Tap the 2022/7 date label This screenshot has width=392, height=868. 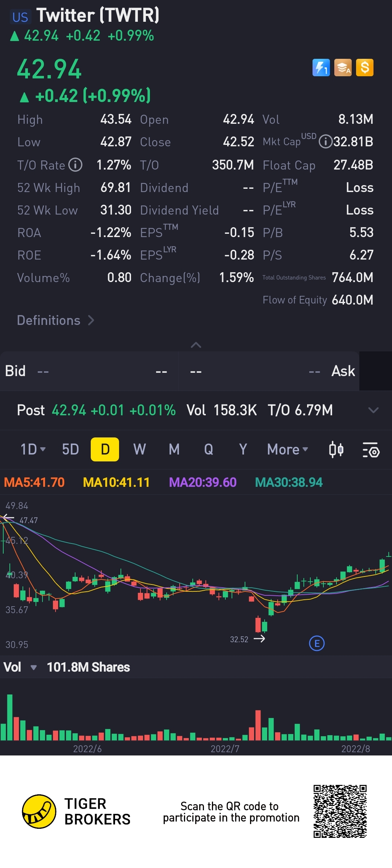click(225, 749)
